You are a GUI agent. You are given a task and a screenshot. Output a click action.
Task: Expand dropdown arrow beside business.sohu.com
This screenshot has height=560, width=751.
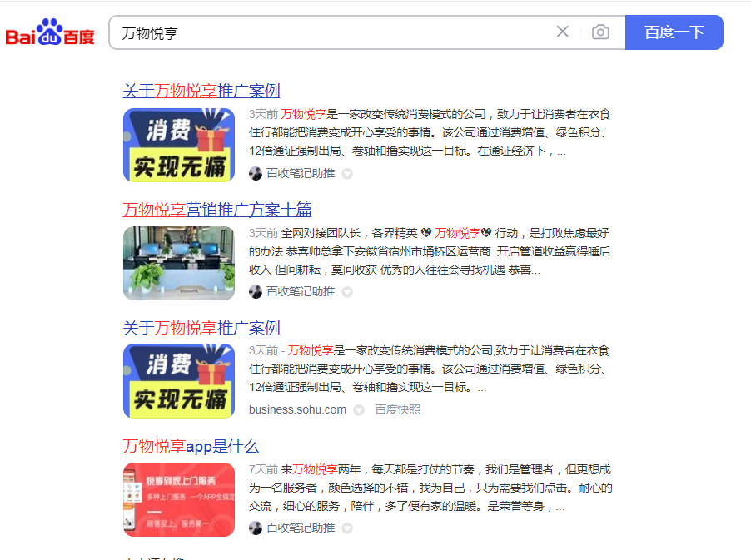[359, 410]
